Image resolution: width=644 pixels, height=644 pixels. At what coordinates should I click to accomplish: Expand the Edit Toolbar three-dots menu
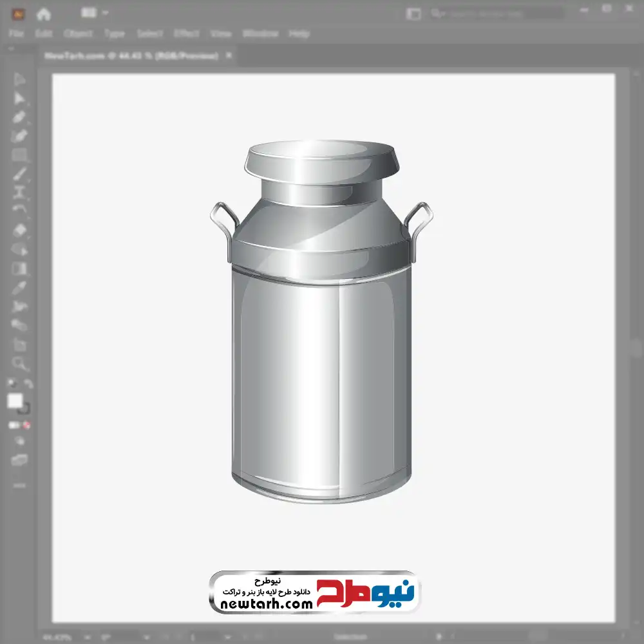19,484
